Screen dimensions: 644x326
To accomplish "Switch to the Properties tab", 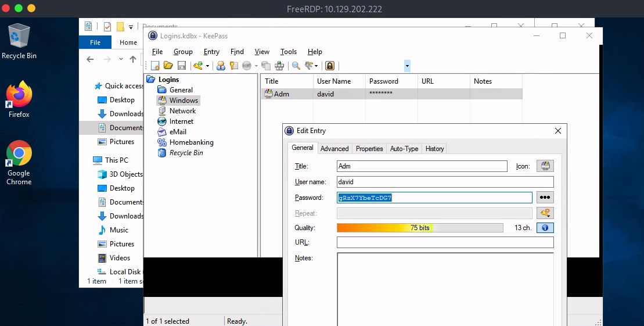I will click(x=369, y=148).
